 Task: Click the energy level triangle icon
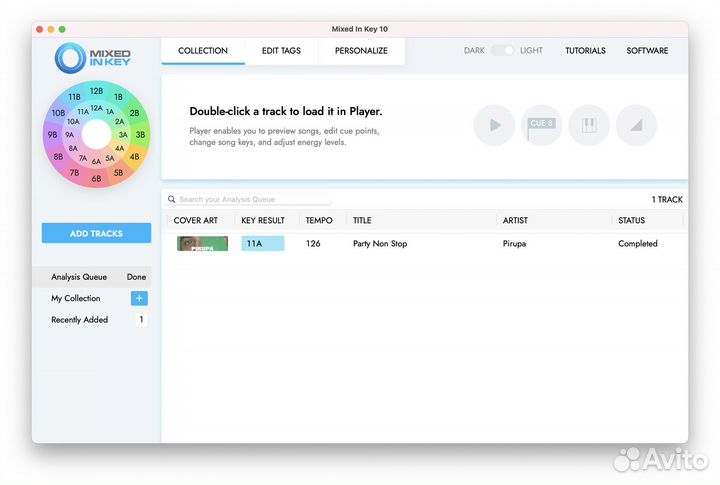(x=636, y=126)
